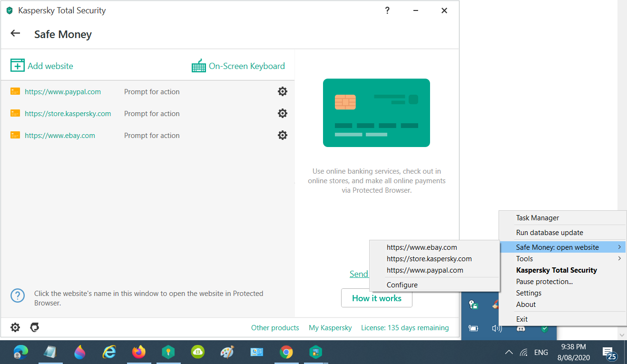
Task: Open Kaspersky Total Security from tray menu
Action: [x=557, y=270]
